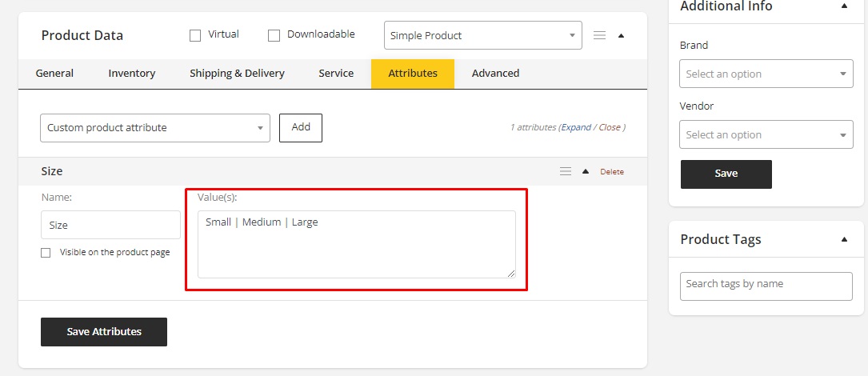Click the Search tags by name field
Screen dimensions: 868x376
tap(766, 286)
